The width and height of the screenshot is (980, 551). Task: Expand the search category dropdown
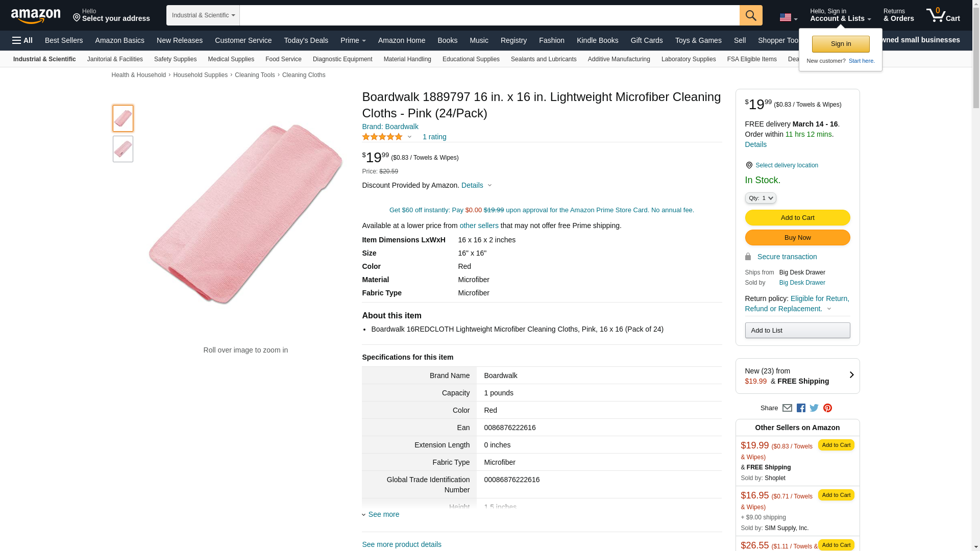point(203,15)
